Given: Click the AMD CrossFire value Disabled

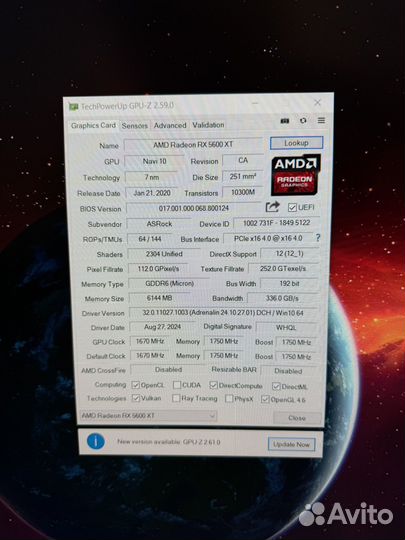Looking at the screenshot, I should [168, 370].
